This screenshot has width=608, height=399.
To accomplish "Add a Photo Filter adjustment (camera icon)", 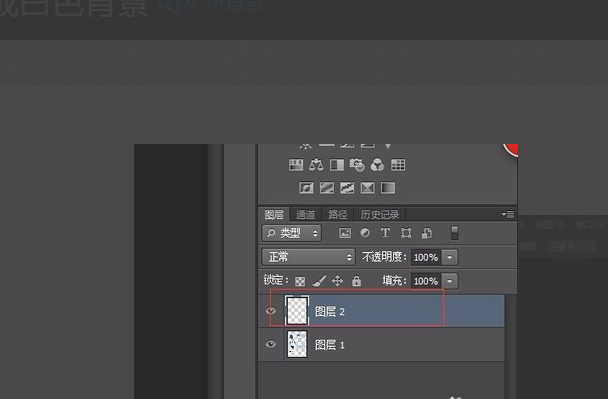I will [x=357, y=165].
